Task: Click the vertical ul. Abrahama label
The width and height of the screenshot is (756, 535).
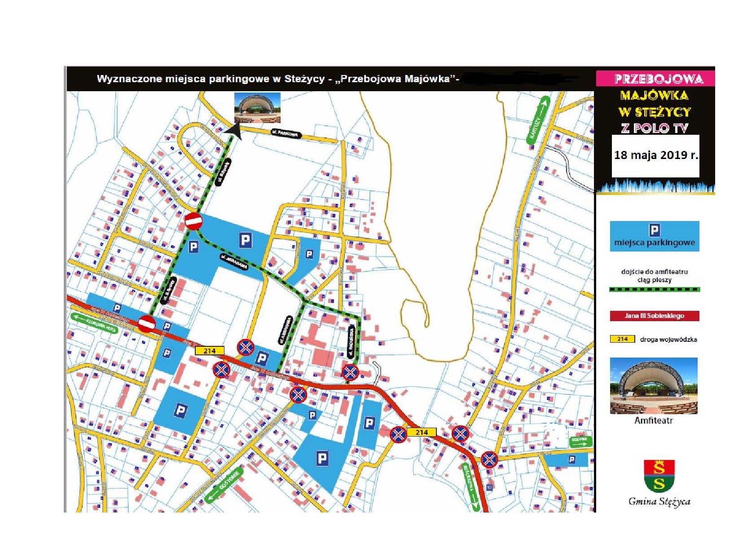Action: (x=285, y=331)
